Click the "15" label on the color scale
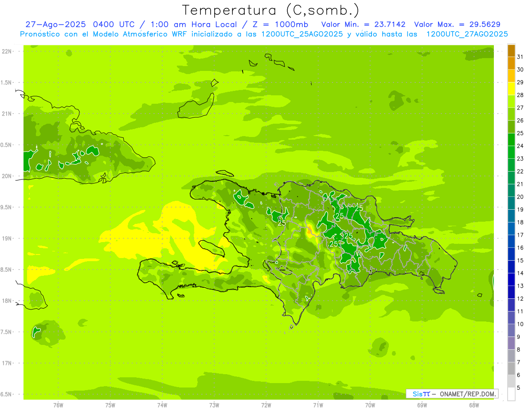The image size is (532, 411). (520, 261)
